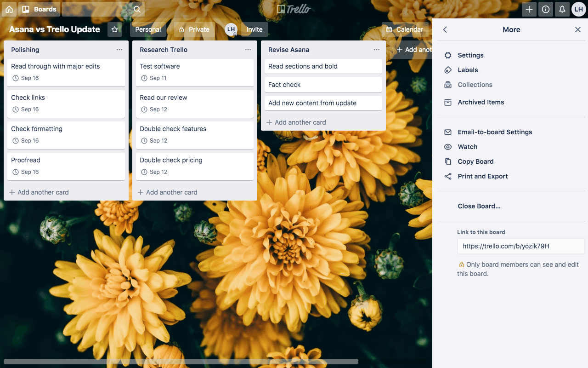Open the information icon in header
Viewport: 588px width, 368px height.
(x=546, y=9)
